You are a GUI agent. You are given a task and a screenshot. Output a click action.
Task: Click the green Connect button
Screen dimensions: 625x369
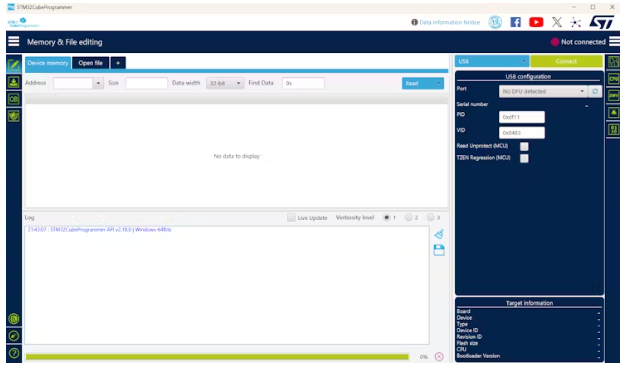pyautogui.click(x=566, y=61)
